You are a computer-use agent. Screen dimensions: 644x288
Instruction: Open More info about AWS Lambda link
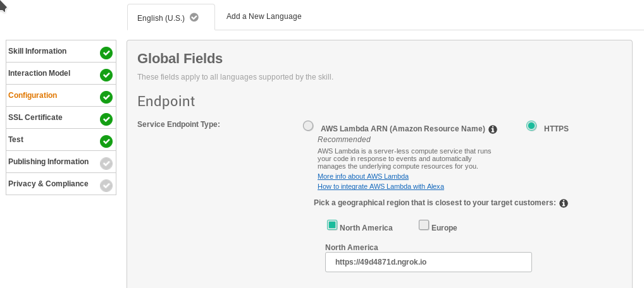[x=363, y=176]
